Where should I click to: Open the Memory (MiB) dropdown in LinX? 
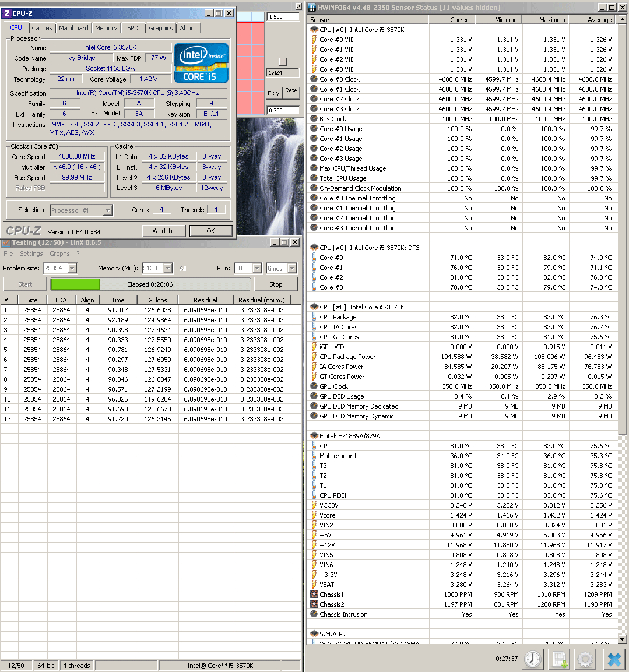click(x=168, y=268)
